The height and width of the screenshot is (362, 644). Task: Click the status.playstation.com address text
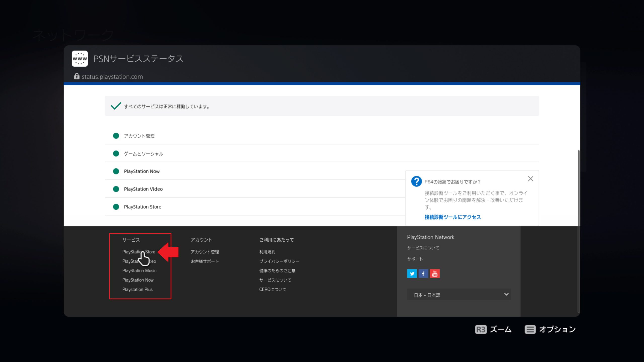112,76
